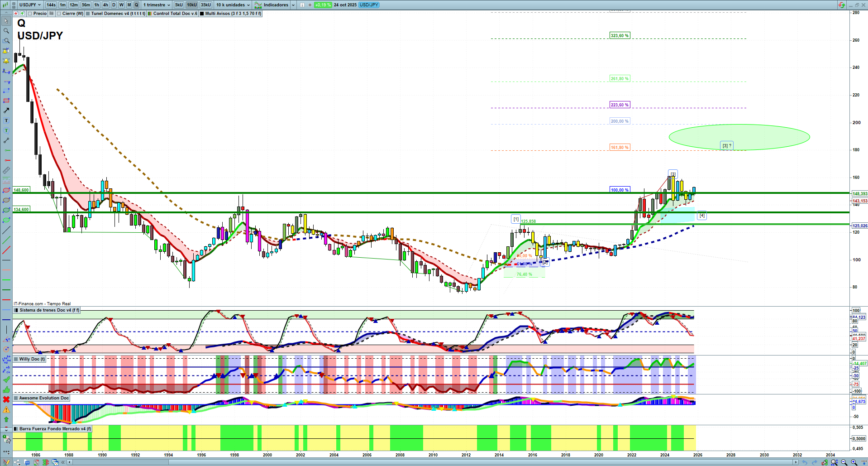Viewport: 868px width, 466px height.
Task: Select the M monthly timeframe
Action: [129, 5]
